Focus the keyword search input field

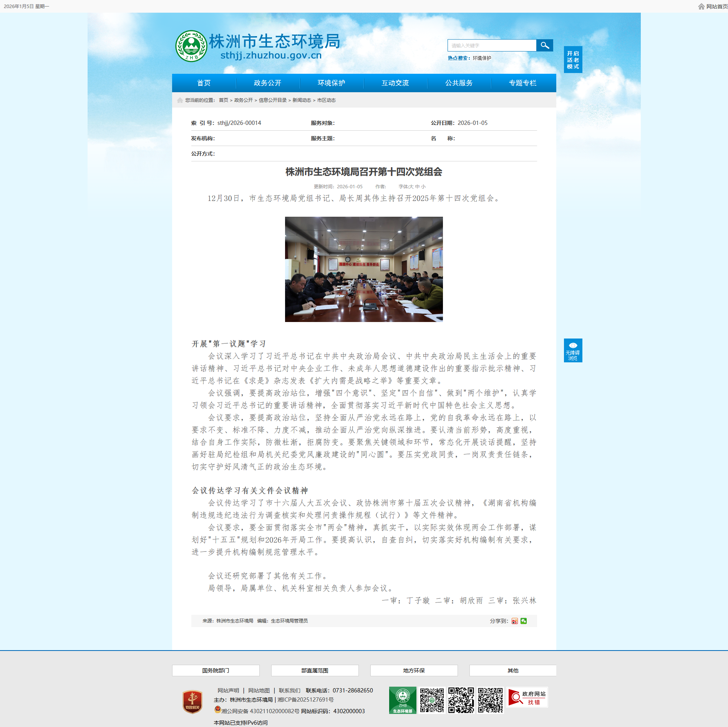492,45
